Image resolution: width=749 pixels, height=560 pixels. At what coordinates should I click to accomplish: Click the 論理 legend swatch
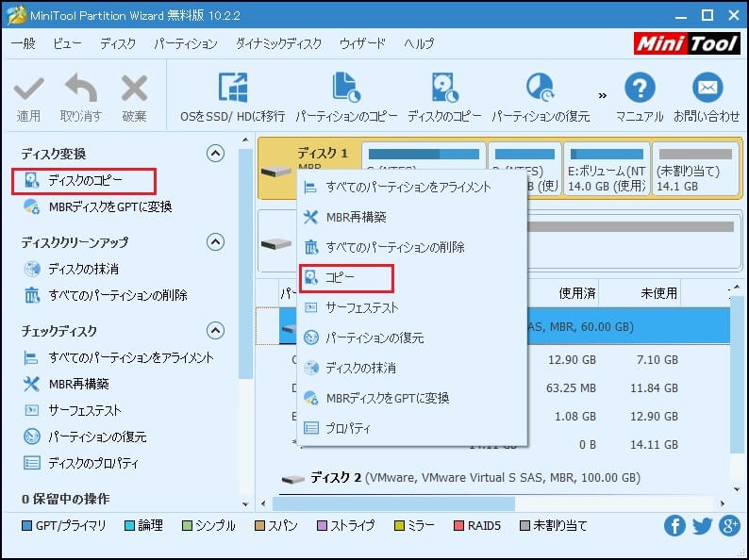[x=129, y=526]
